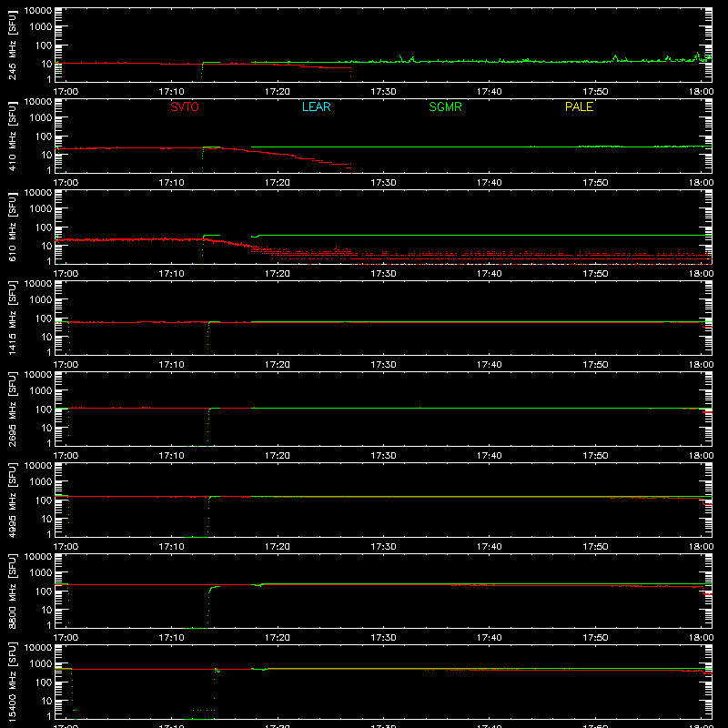The width and height of the screenshot is (728, 728).
Task: Select the 610 MHz [SFU] axis title
Action: 13,227
